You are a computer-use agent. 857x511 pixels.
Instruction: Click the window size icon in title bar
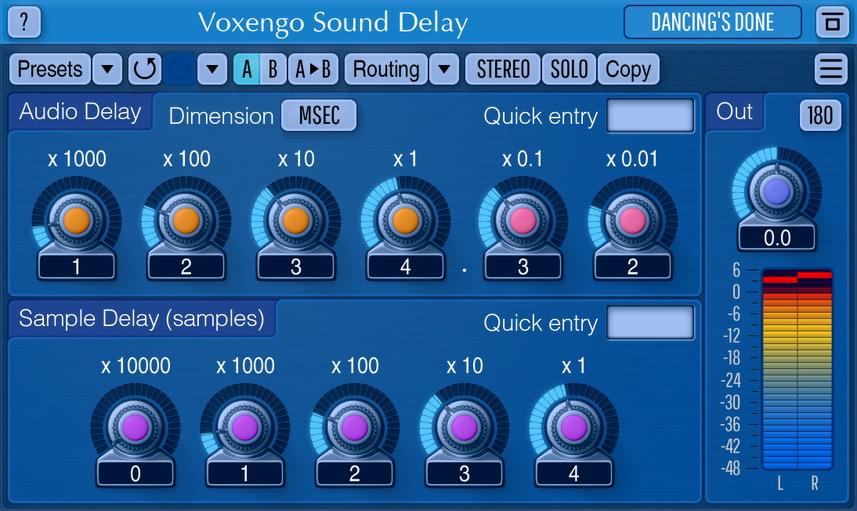tap(832, 22)
